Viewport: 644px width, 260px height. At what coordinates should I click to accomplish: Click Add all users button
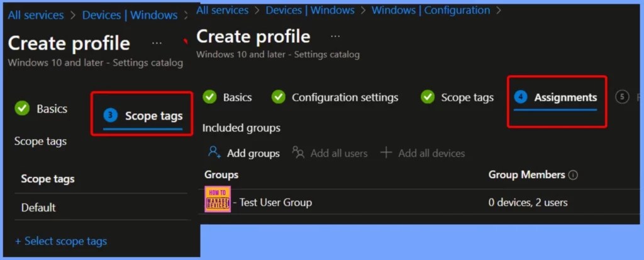(x=330, y=153)
